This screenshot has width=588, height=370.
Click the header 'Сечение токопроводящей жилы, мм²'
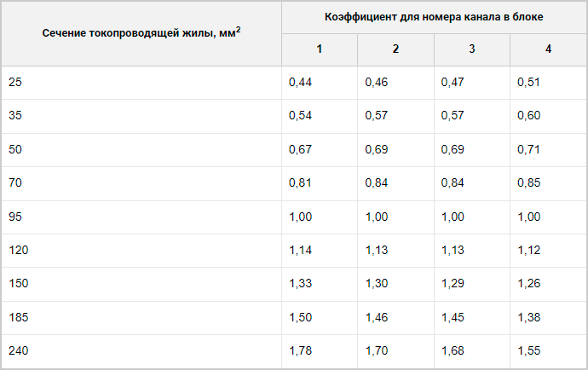141,33
